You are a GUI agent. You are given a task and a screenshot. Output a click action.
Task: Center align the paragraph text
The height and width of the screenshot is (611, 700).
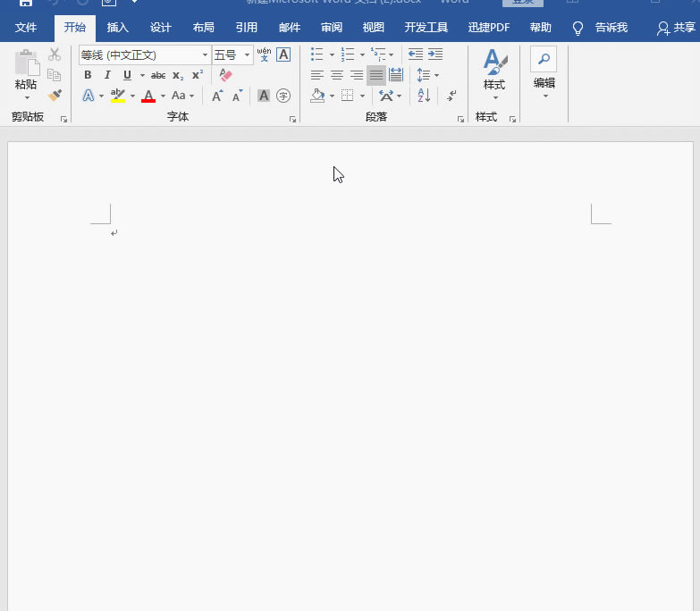337,75
